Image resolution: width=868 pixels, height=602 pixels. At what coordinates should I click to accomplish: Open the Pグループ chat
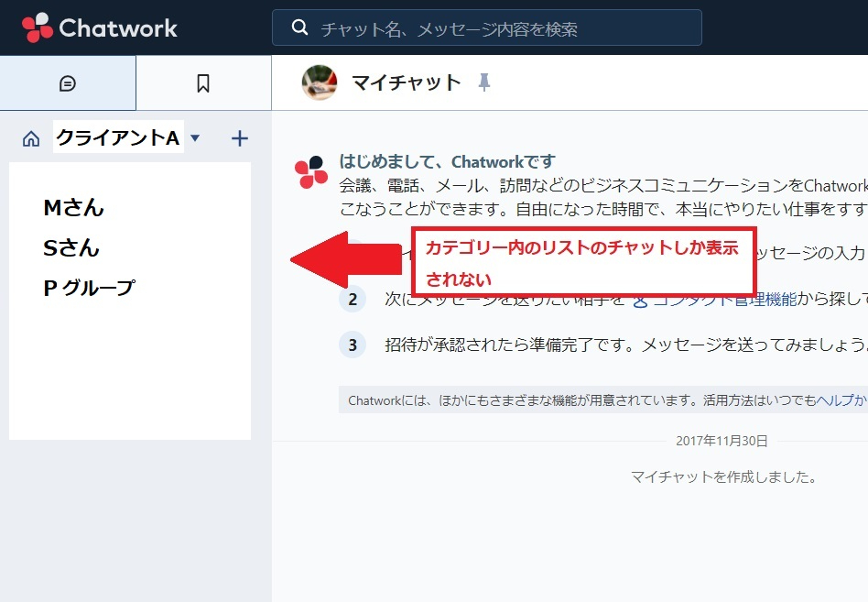(89, 288)
